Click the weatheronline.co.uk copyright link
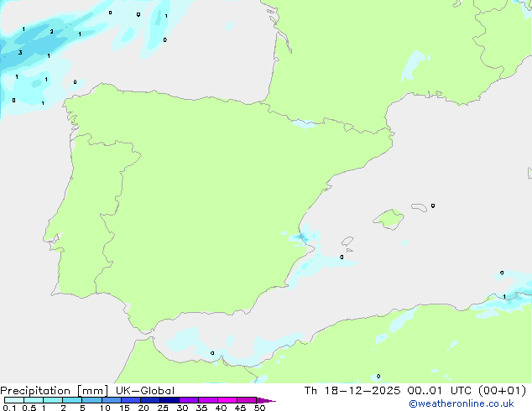Image resolution: width=532 pixels, height=411 pixels. 462,403
